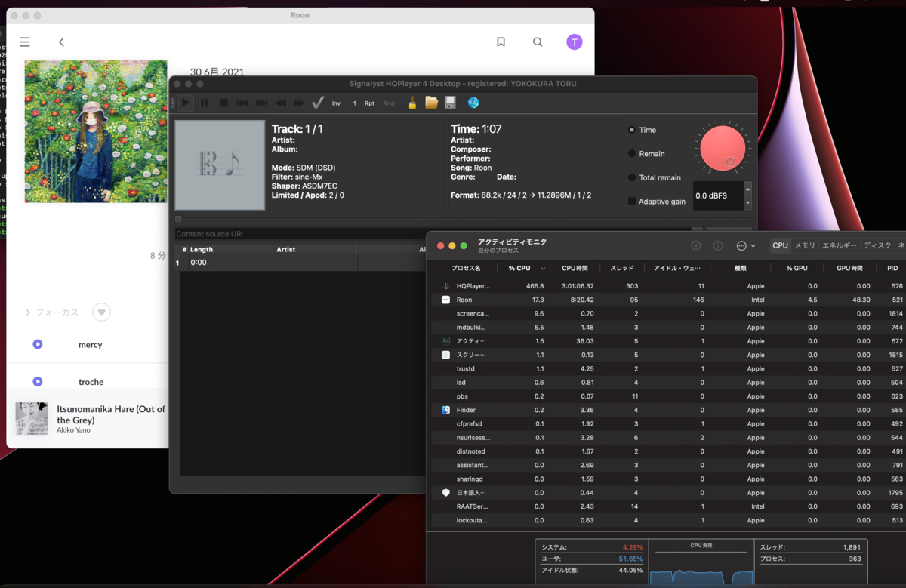Image resolution: width=906 pixels, height=588 pixels.
Task: Fast-forward the track in HQPlayer
Action: [x=299, y=103]
